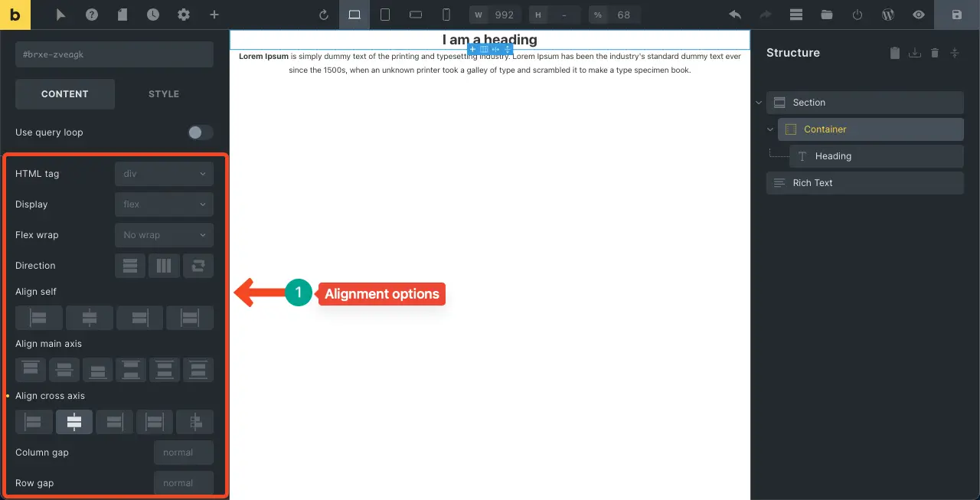Click the redo arrow icon

(x=766, y=15)
